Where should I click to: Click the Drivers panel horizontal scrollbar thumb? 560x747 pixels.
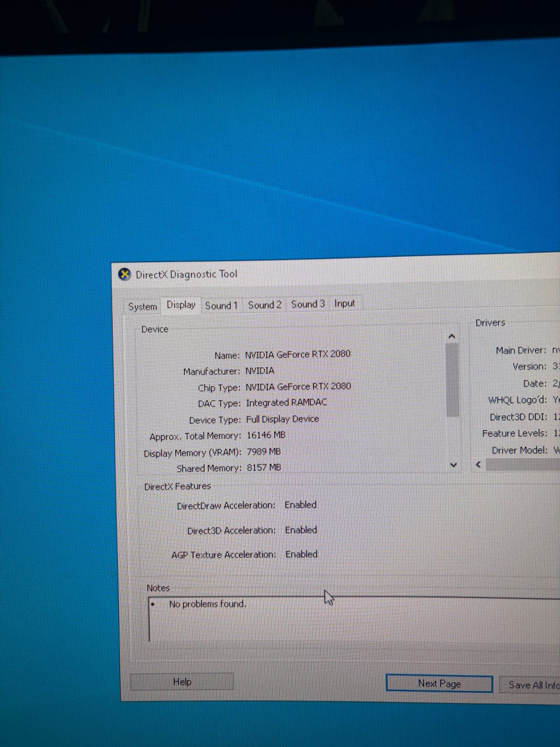523,465
